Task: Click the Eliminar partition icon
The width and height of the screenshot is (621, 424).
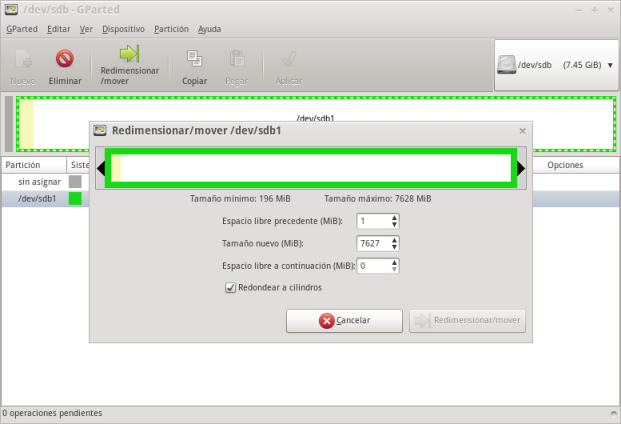Action: (x=65, y=60)
